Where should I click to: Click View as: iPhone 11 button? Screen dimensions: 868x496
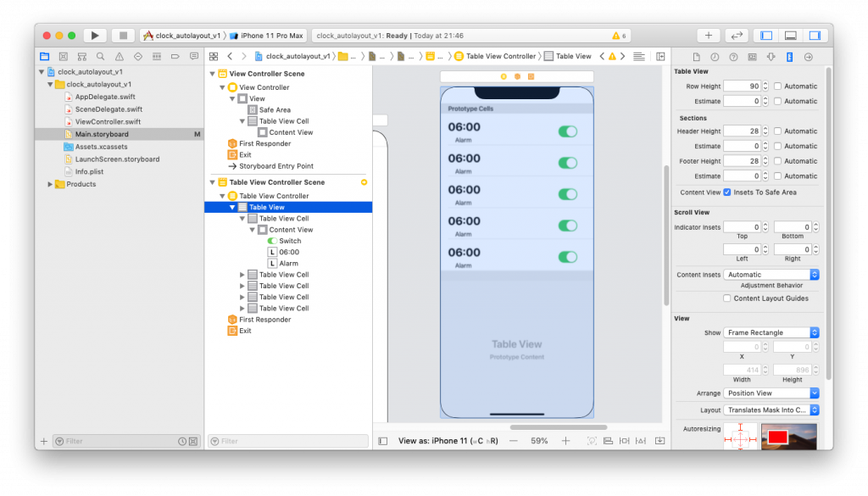pos(448,441)
